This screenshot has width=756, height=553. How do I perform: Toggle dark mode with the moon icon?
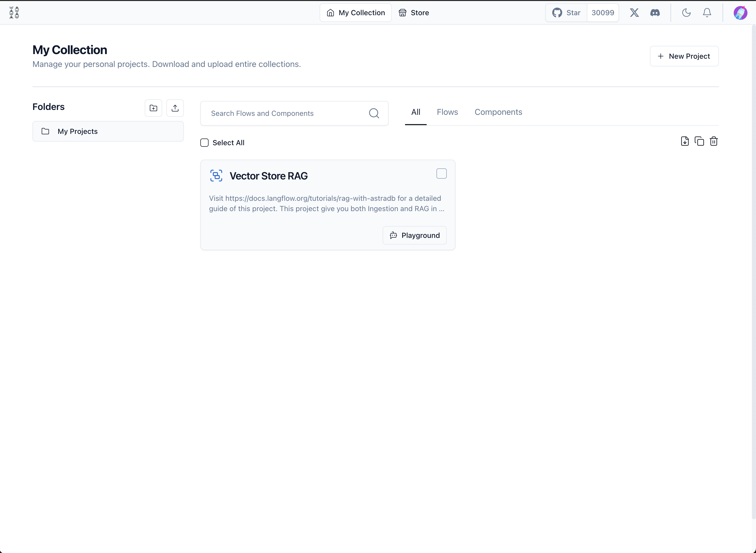(x=686, y=13)
